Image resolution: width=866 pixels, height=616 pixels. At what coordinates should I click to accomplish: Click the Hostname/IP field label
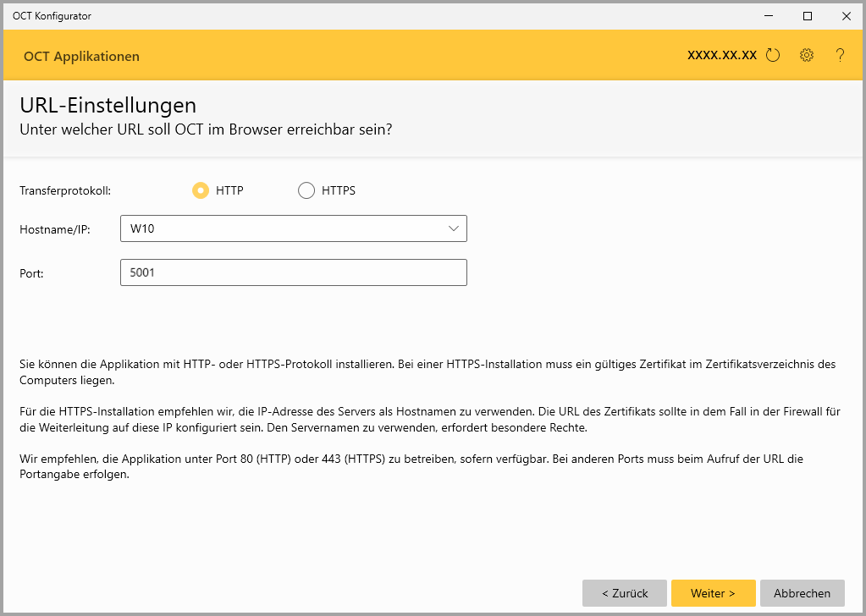54,228
